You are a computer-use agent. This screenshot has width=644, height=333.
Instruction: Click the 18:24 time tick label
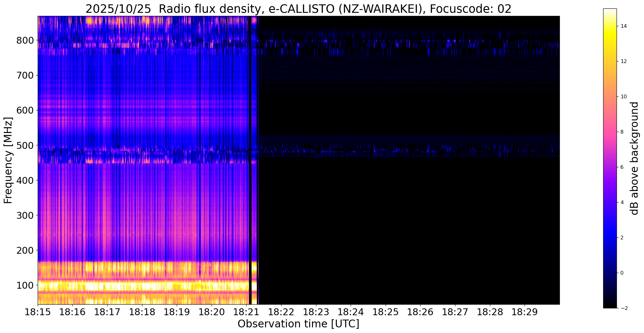(x=351, y=312)
